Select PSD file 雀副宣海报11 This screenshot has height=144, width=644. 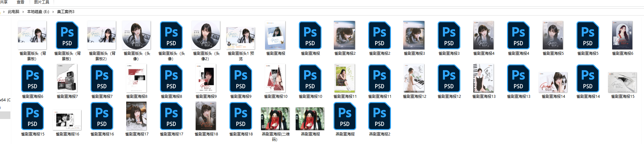tap(379, 78)
